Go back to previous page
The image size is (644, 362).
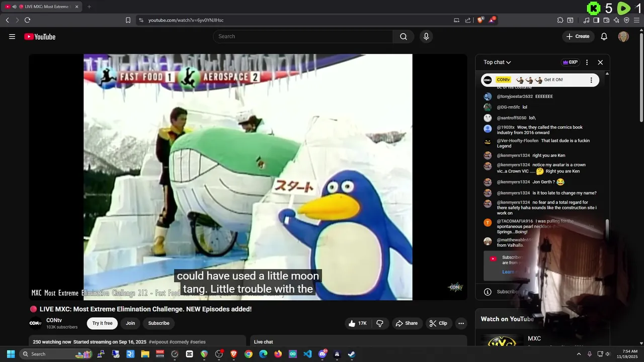(7, 20)
